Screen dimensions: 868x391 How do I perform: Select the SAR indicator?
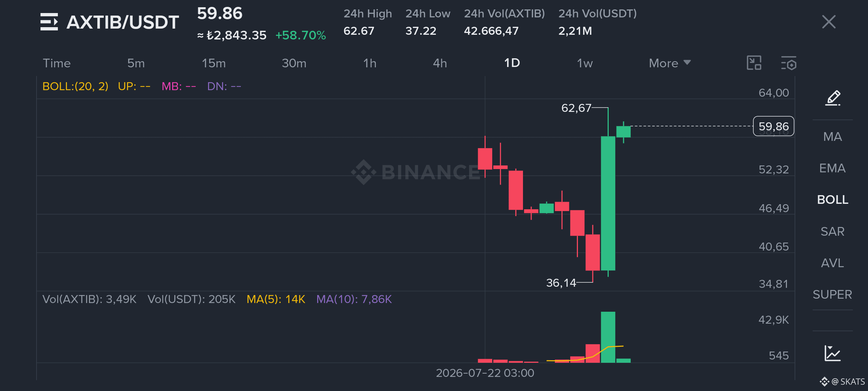833,231
